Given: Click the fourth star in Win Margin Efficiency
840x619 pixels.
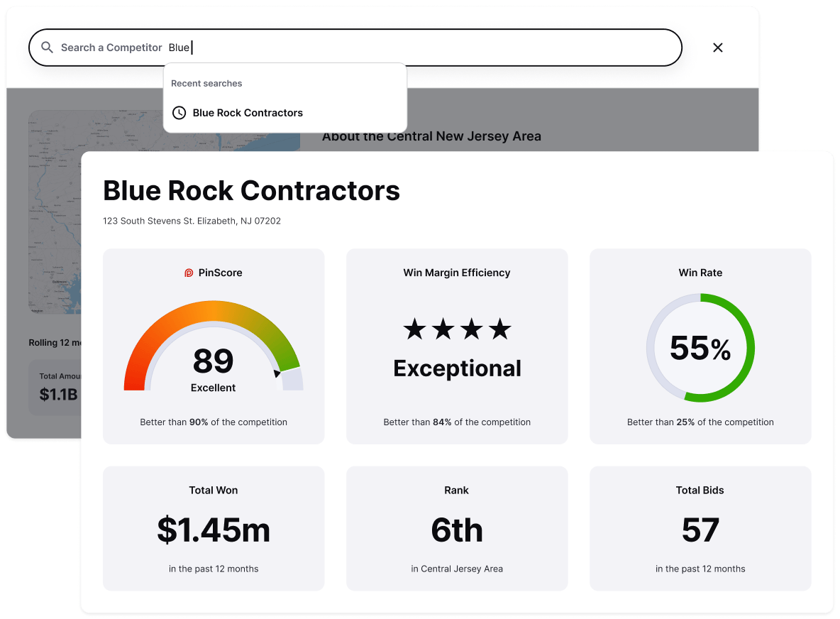Looking at the screenshot, I should (x=500, y=329).
